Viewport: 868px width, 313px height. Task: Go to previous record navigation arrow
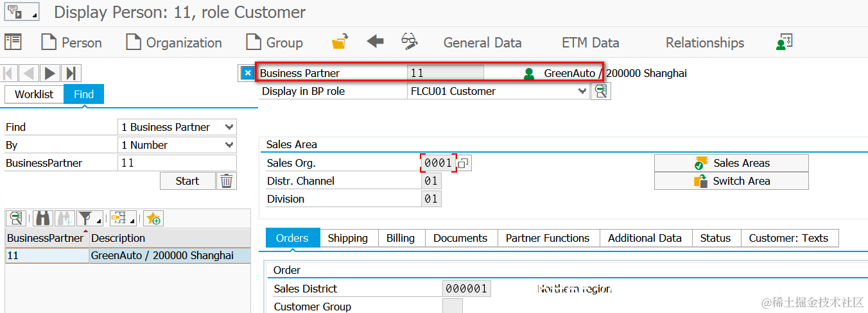(30, 73)
